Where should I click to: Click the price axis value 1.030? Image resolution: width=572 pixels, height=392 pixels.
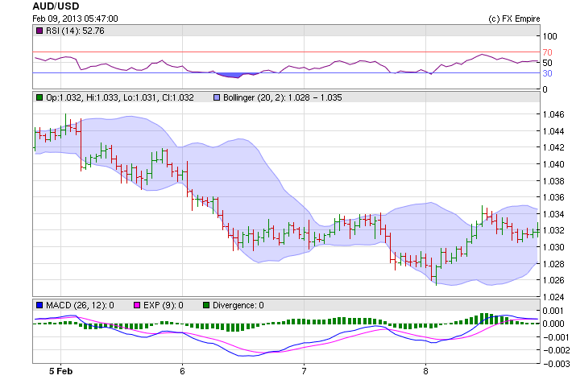click(553, 247)
